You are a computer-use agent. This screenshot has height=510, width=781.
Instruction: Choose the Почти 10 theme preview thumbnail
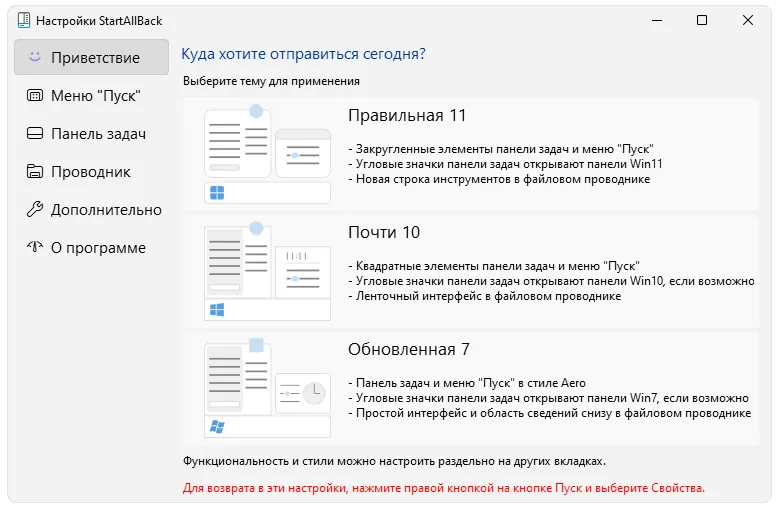pyautogui.click(x=267, y=271)
